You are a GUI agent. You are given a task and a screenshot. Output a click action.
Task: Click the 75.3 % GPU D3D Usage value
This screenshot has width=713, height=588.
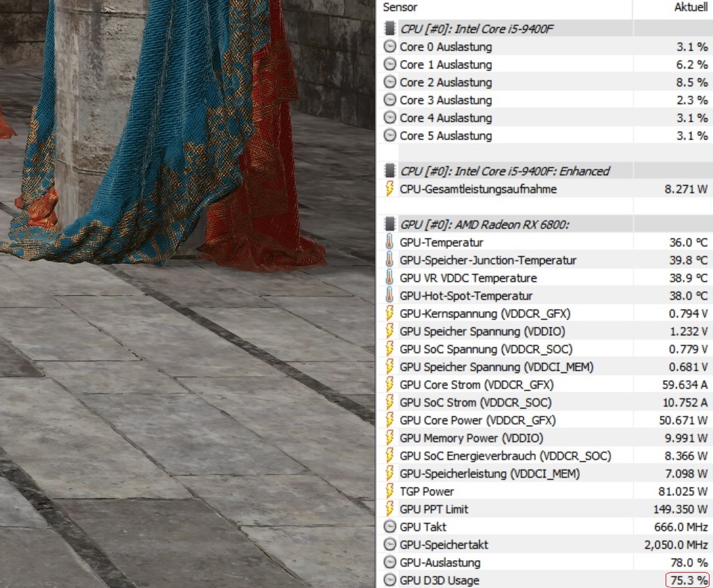point(689,580)
